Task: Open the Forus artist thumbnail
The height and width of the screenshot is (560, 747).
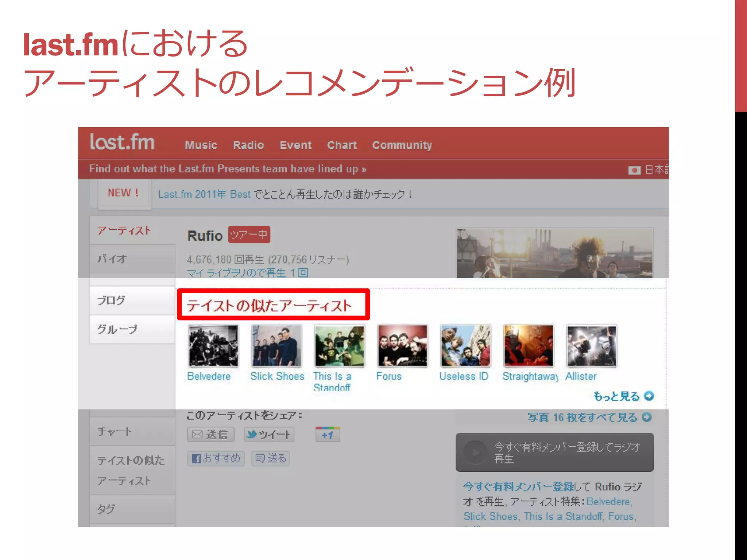Action: (x=402, y=346)
